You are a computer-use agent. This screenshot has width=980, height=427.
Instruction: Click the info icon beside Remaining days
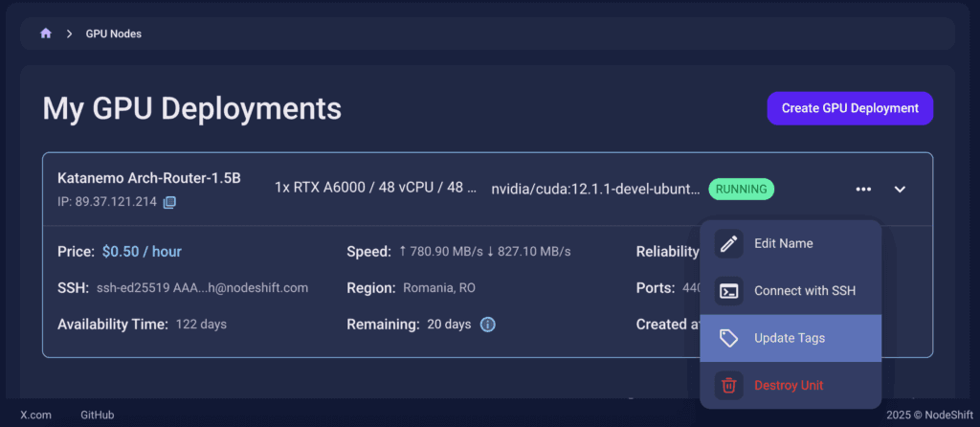tap(487, 325)
